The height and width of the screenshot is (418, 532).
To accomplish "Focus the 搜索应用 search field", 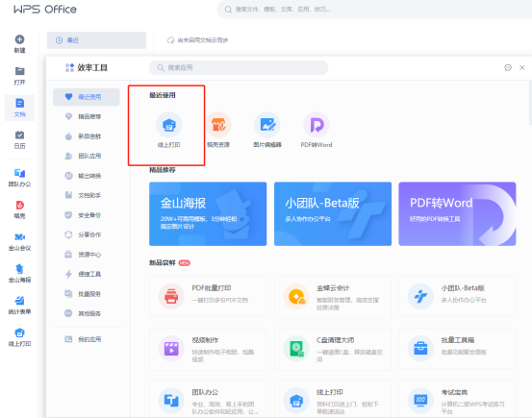I will 239,68.
